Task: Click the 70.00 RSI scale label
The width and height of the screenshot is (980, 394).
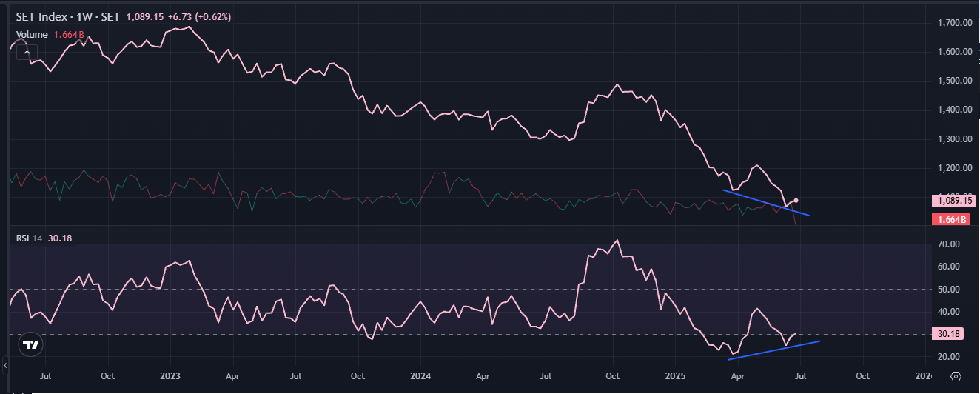Action: point(949,244)
